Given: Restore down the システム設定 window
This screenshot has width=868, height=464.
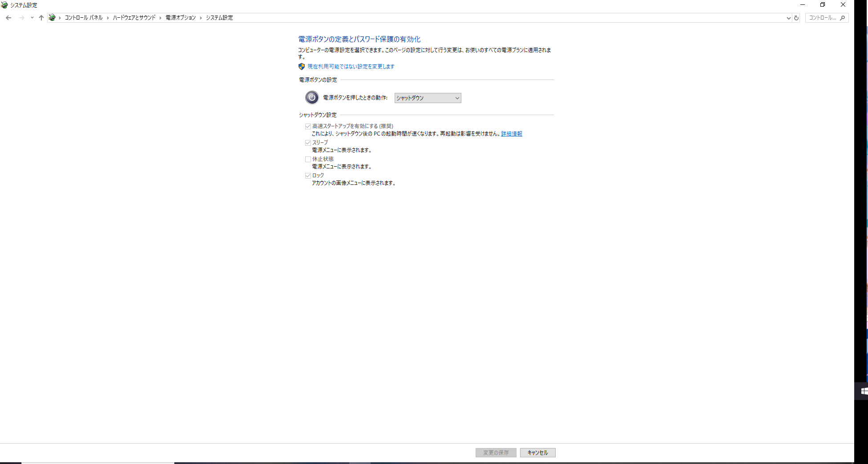Looking at the screenshot, I should pyautogui.click(x=823, y=5).
